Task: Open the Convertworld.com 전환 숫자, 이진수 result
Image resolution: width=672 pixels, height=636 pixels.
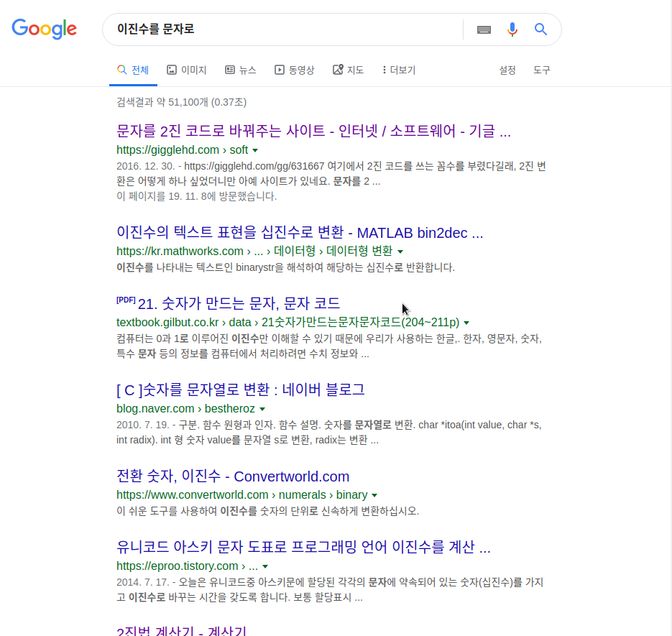Action: pyautogui.click(x=233, y=476)
